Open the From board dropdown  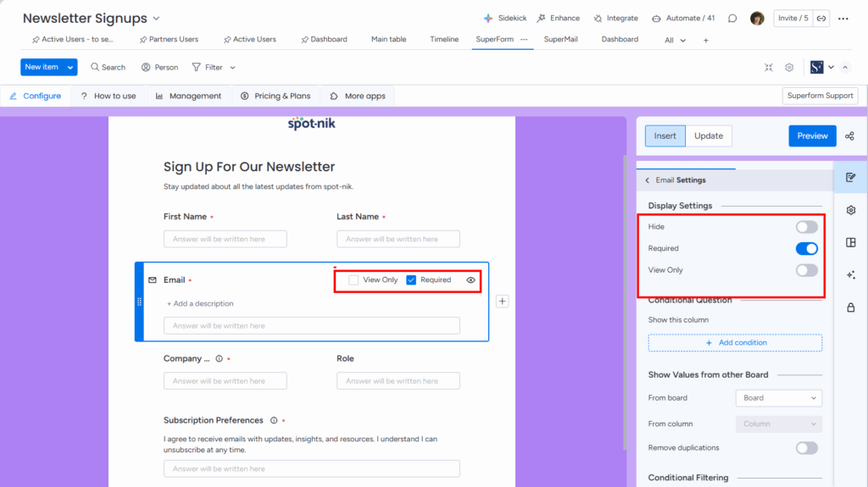[x=778, y=398]
